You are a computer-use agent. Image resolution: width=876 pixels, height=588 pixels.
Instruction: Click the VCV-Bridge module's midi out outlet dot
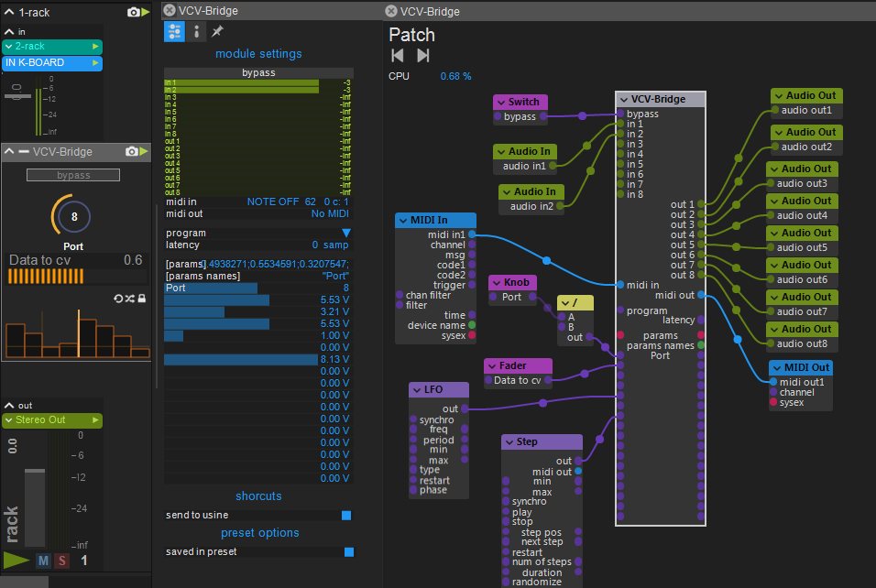pyautogui.click(x=701, y=295)
